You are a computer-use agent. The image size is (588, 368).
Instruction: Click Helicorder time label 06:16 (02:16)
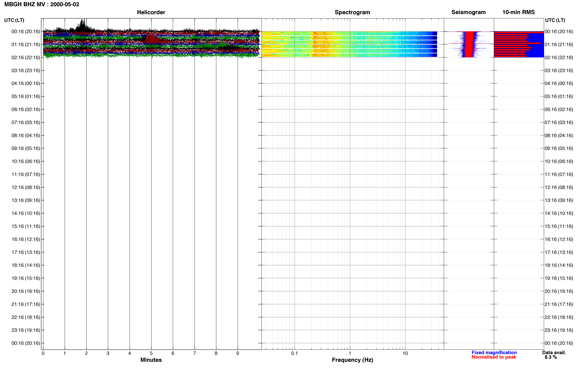point(26,109)
